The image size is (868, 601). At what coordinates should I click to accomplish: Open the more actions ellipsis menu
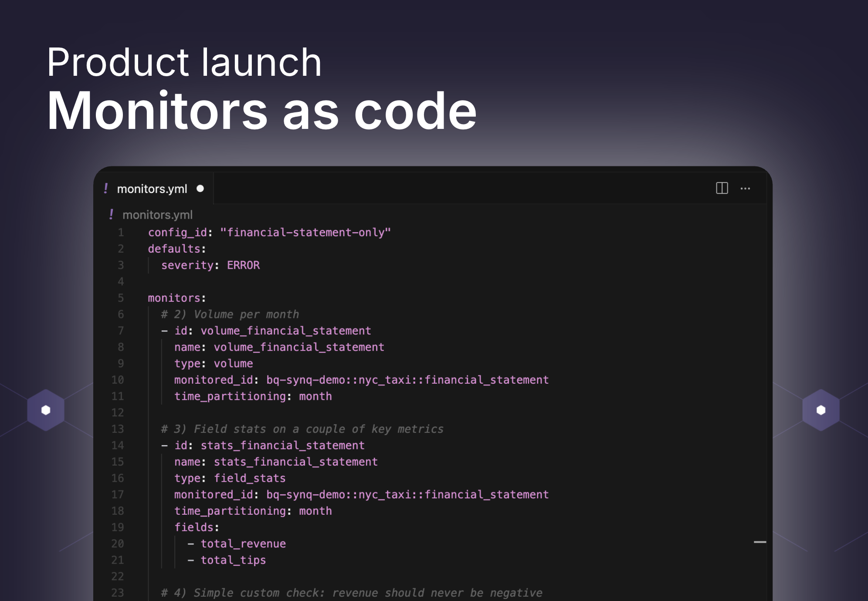point(745,189)
